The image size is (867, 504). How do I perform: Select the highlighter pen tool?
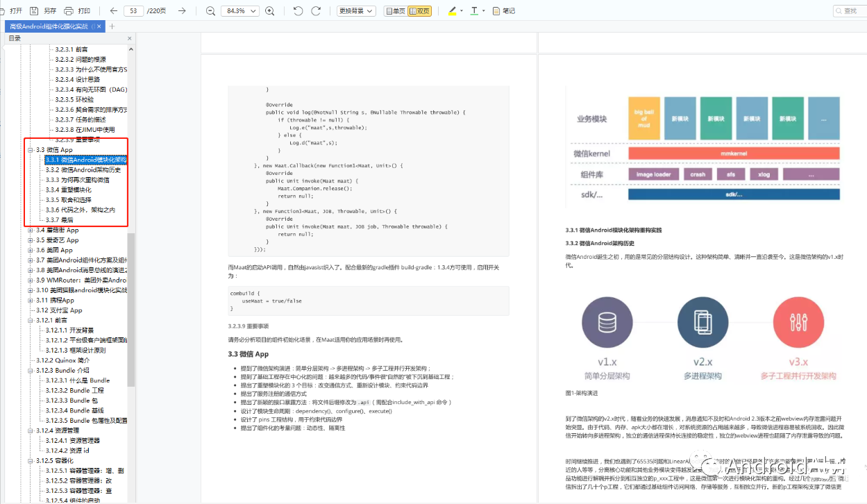click(x=453, y=11)
